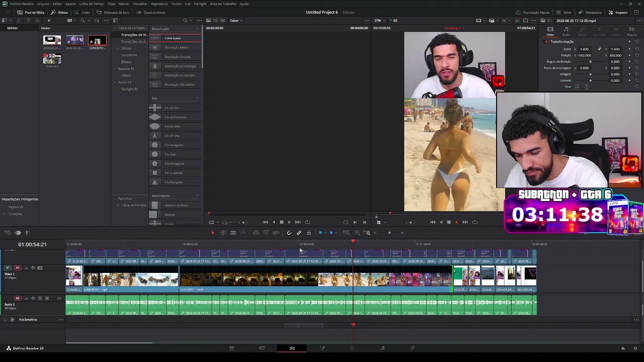644x362 pixels.
Task: Toggle the linked selection chain icon
Action: coord(299,233)
